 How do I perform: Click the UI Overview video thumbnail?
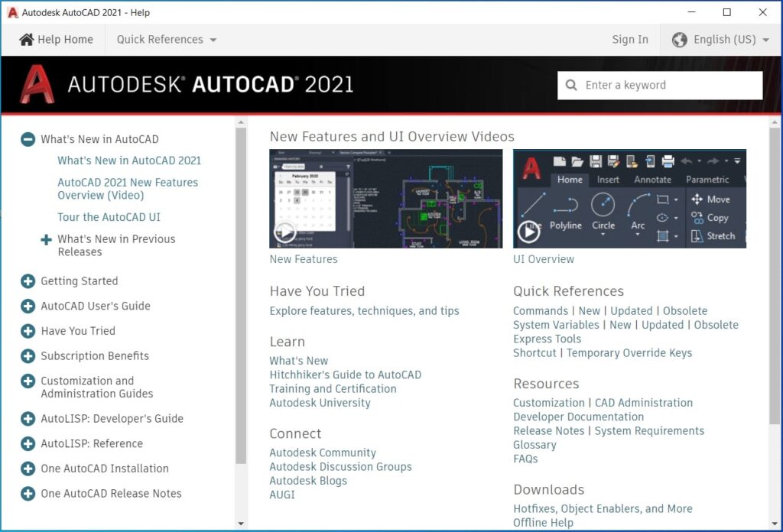tap(629, 199)
